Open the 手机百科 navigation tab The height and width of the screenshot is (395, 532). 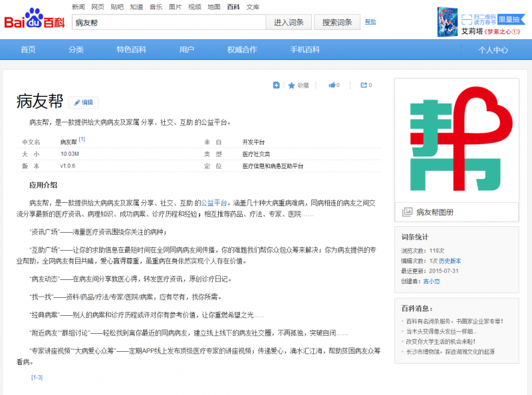(305, 50)
